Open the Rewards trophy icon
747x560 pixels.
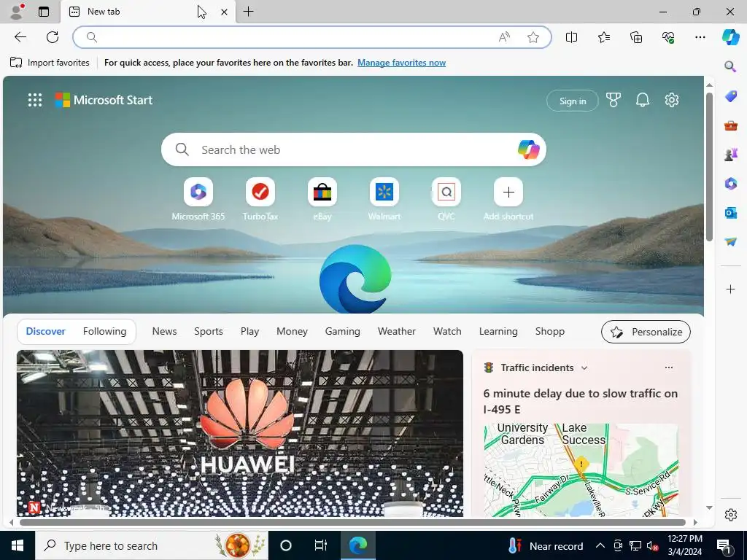[x=613, y=100]
